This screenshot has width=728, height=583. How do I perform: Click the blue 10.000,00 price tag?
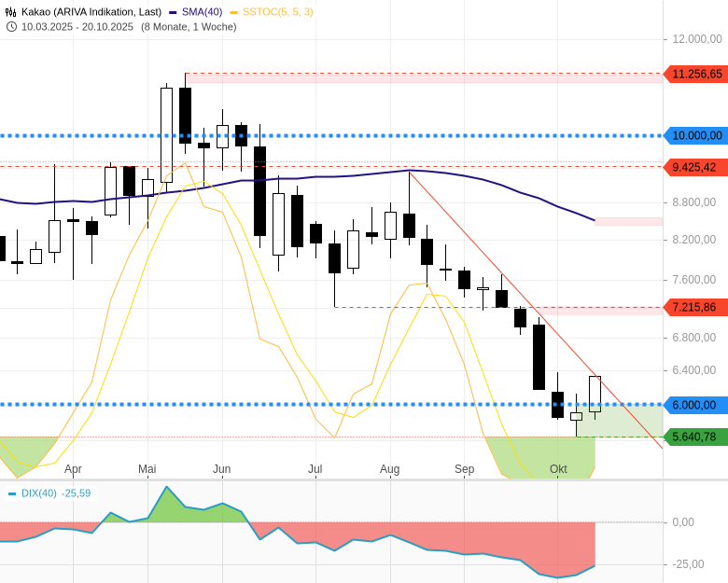695,135
